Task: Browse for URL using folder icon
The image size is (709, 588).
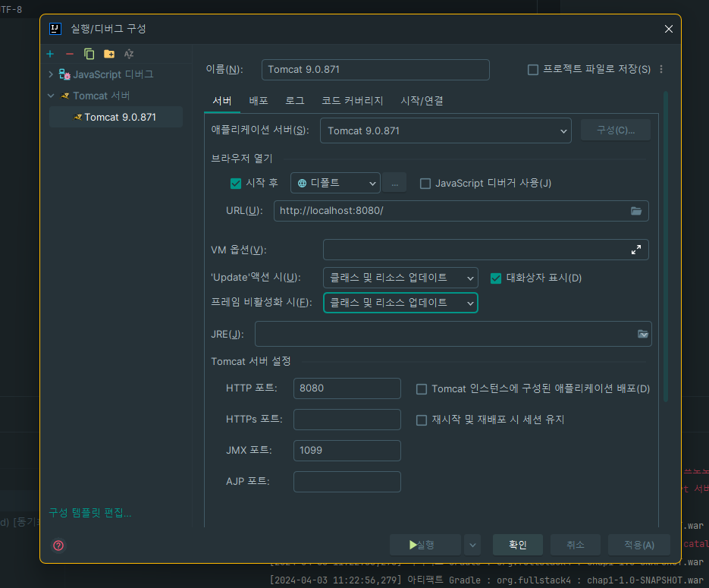Action: click(x=636, y=211)
